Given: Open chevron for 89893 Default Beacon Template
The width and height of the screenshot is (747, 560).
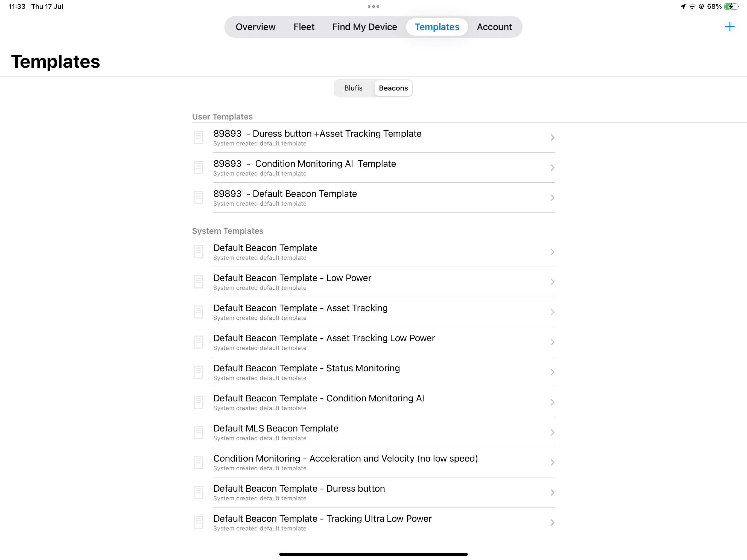Looking at the screenshot, I should point(552,198).
